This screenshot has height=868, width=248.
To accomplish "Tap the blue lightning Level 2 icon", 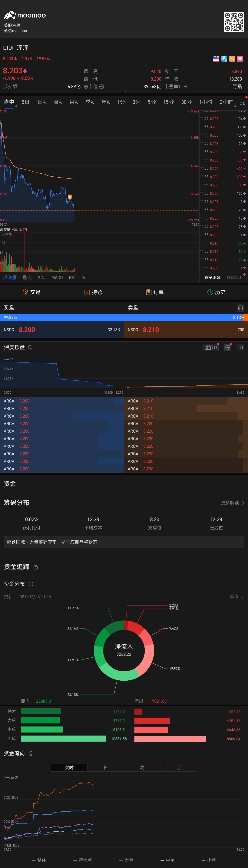I will coord(224,59).
